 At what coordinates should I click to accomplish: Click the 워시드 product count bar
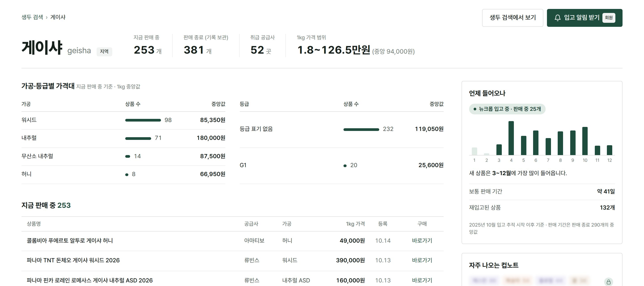143,120
